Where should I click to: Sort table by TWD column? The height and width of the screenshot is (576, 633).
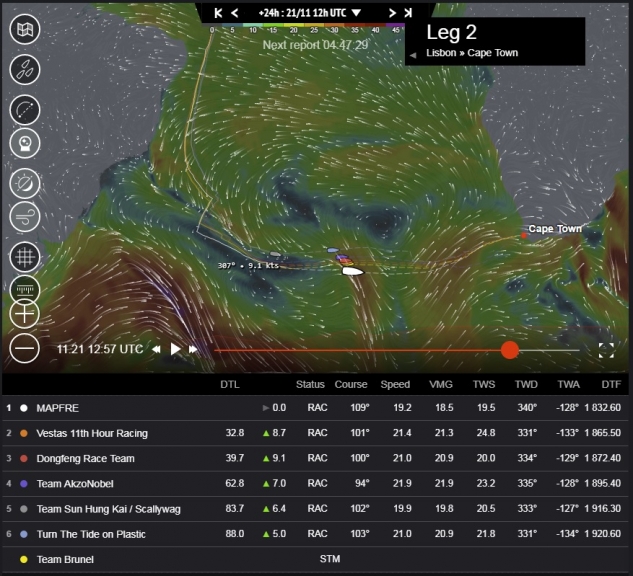click(526, 384)
